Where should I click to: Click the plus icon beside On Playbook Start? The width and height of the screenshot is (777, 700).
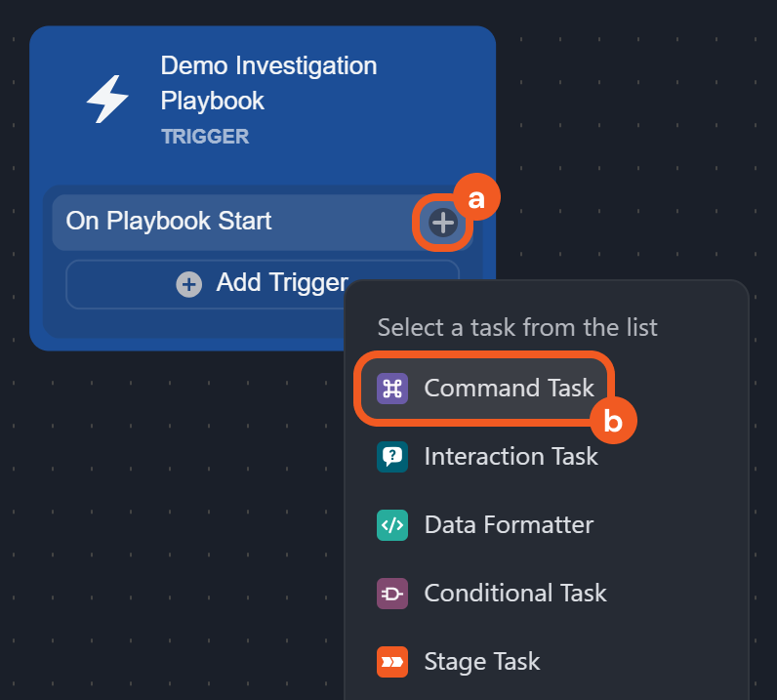444,223
